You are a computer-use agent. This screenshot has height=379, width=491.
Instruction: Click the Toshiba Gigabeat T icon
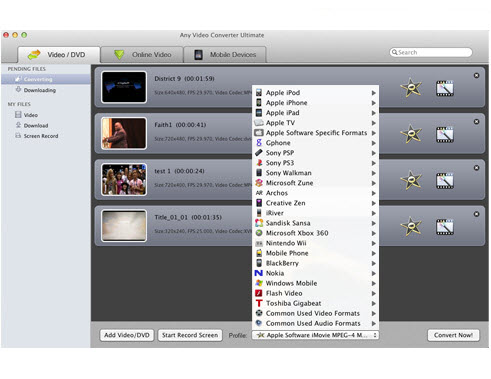[259, 303]
